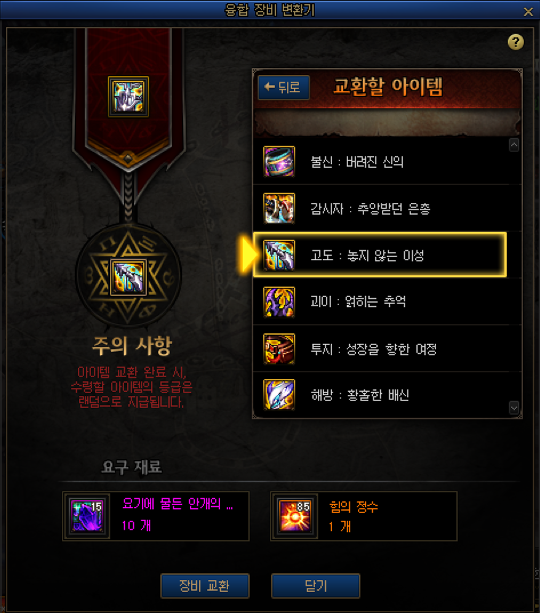
Task: Click the 닫기 button
Action: tap(315, 586)
